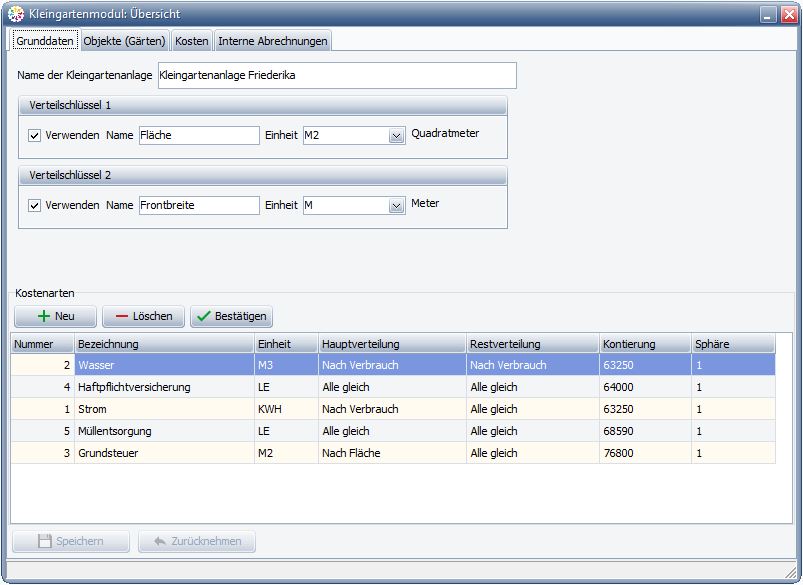Click the application icon in title bar
The height and width of the screenshot is (585, 803).
click(16, 14)
